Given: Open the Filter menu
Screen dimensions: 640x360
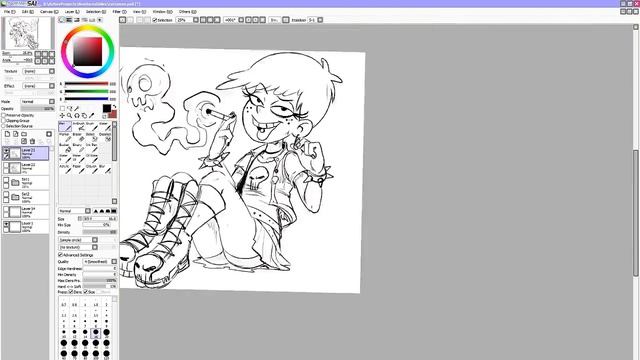Looking at the screenshot, I should pyautogui.click(x=119, y=12).
